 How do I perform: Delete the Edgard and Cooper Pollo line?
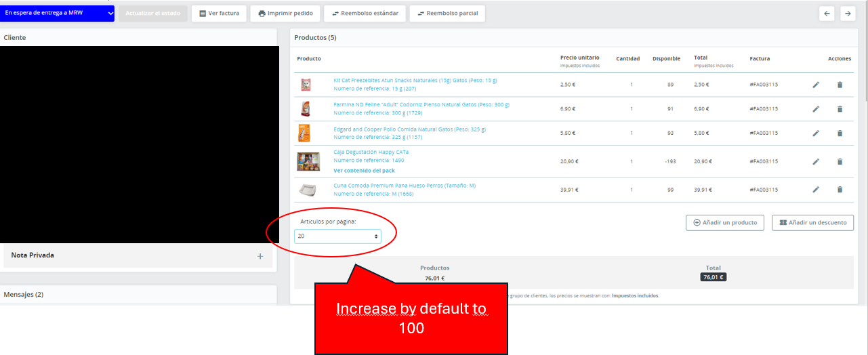[x=840, y=133]
